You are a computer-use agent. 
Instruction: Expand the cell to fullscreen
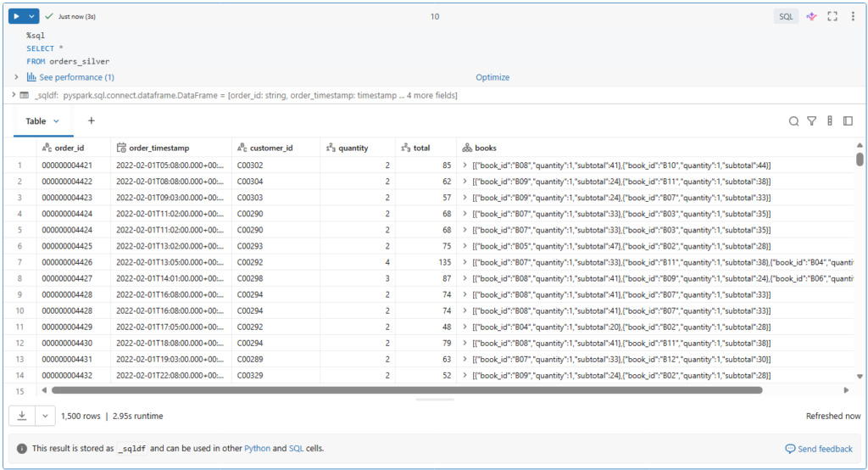832,16
